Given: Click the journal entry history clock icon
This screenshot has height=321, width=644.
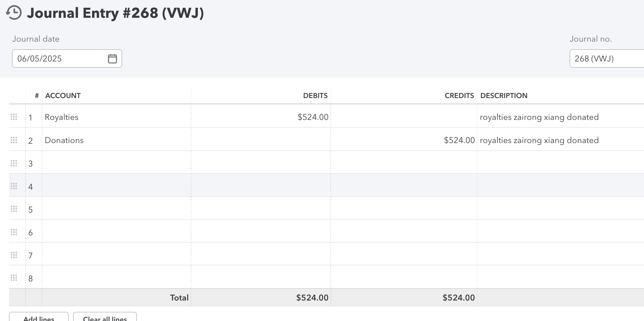Looking at the screenshot, I should 14,13.
